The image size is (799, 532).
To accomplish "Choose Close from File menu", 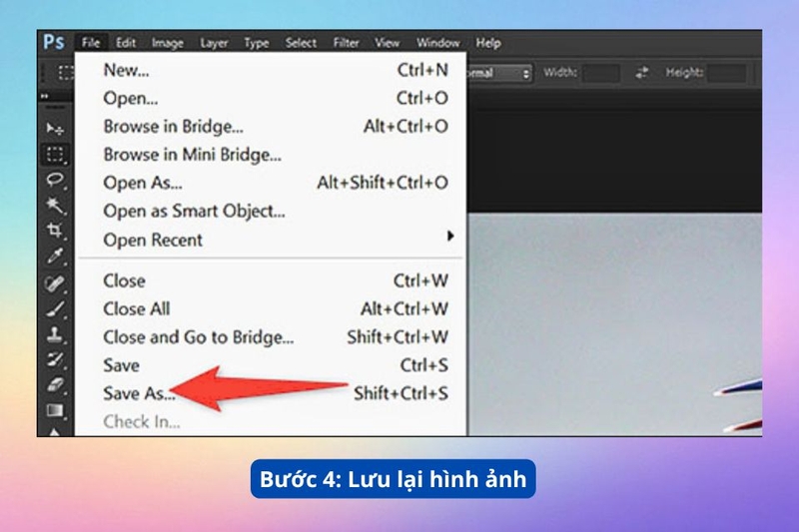I will [x=271, y=280].
